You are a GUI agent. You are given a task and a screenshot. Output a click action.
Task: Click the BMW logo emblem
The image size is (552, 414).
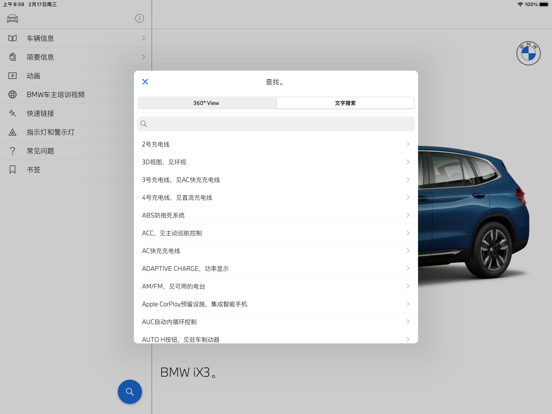point(528,53)
